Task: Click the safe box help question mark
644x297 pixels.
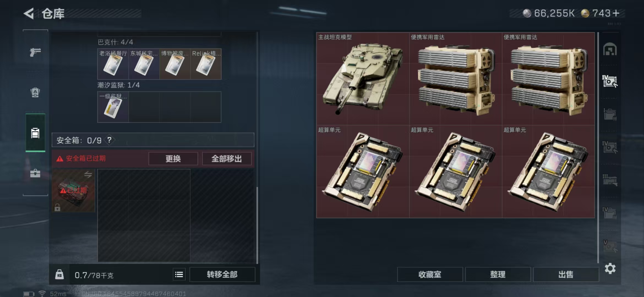Action: (x=110, y=140)
